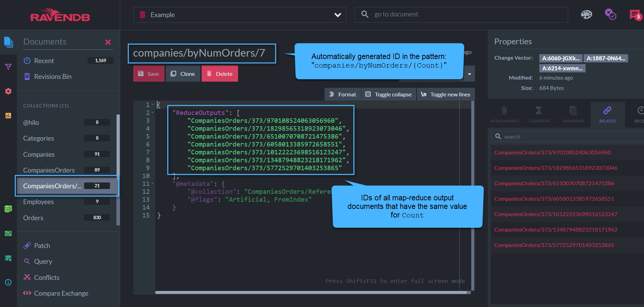
Task: Switch to the Counters tab
Action: [539, 115]
